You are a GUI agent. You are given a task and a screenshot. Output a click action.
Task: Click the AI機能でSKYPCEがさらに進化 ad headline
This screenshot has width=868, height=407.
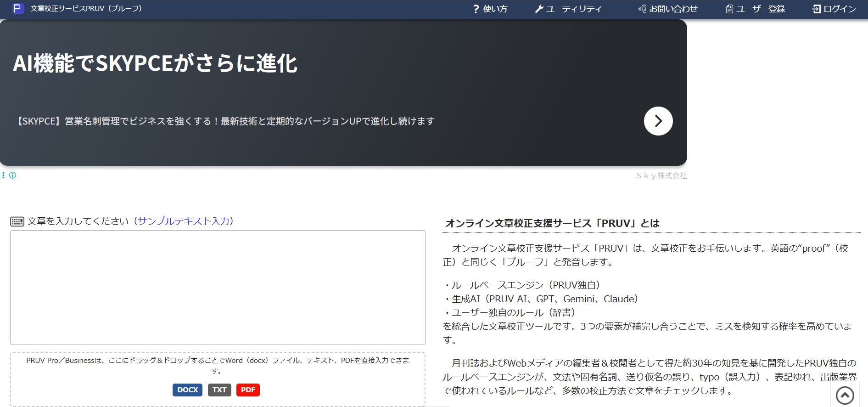[x=155, y=63]
